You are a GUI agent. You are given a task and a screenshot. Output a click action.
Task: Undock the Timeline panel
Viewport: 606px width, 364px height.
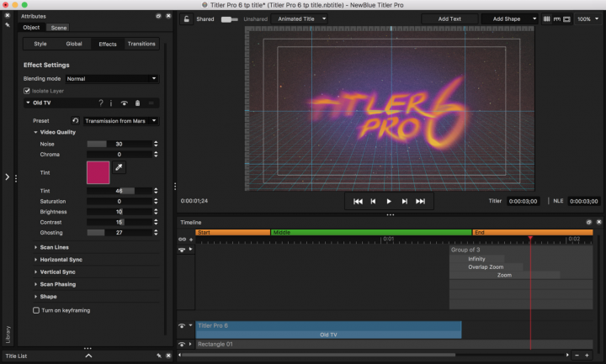tap(588, 222)
